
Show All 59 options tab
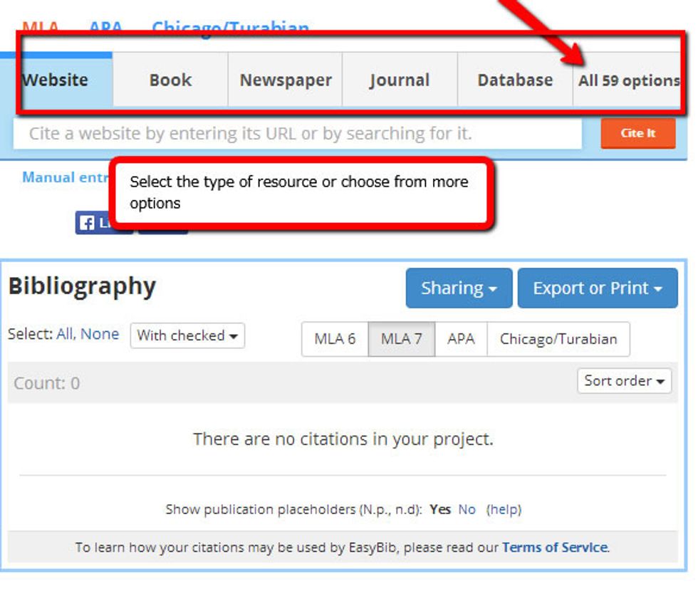click(x=628, y=80)
